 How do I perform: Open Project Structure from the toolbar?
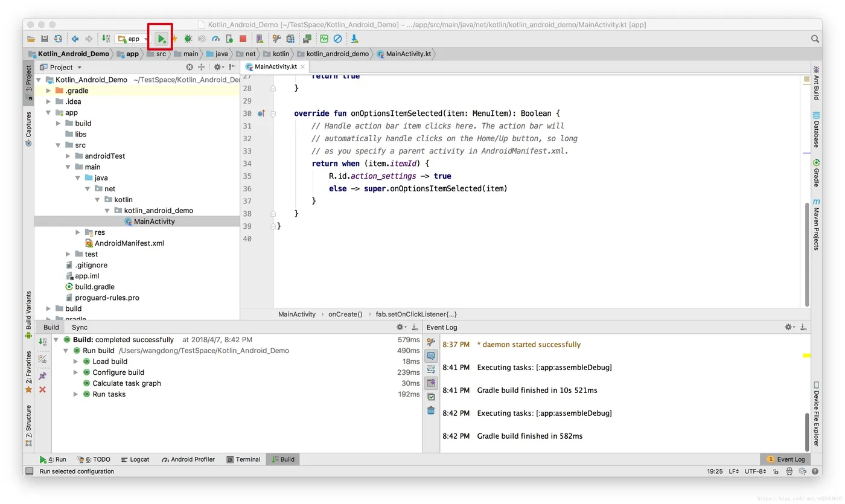click(290, 39)
